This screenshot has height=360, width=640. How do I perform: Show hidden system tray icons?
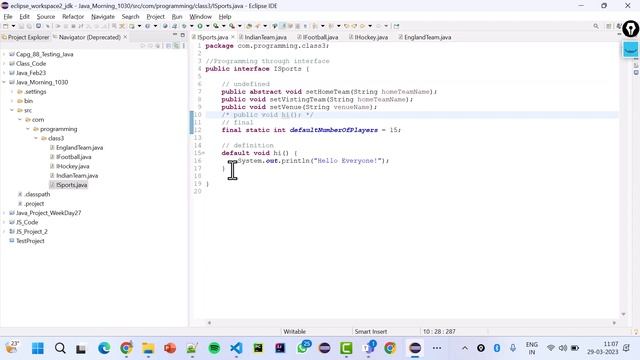[465, 348]
